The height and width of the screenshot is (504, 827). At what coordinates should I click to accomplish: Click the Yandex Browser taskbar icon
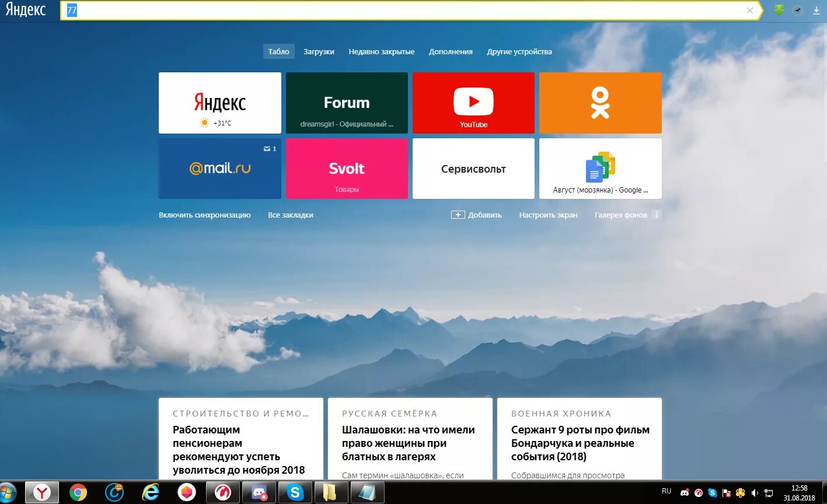point(42,493)
